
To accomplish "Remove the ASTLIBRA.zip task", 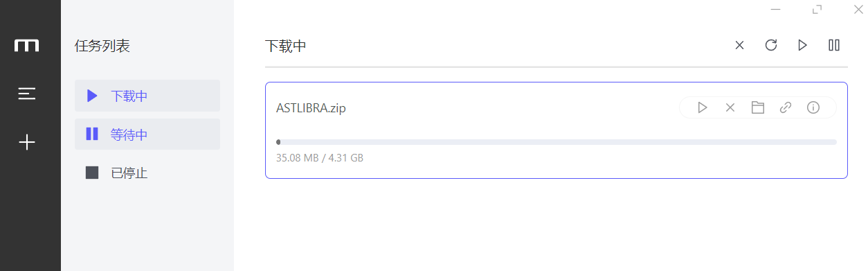I will pyautogui.click(x=730, y=107).
